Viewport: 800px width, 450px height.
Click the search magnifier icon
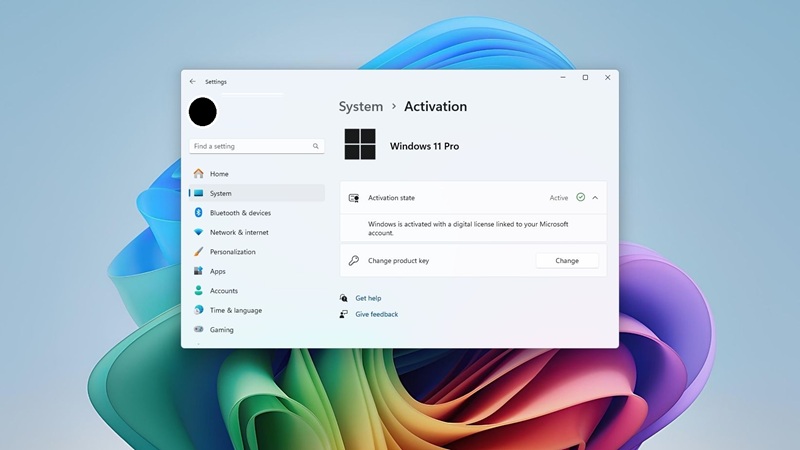(316, 146)
